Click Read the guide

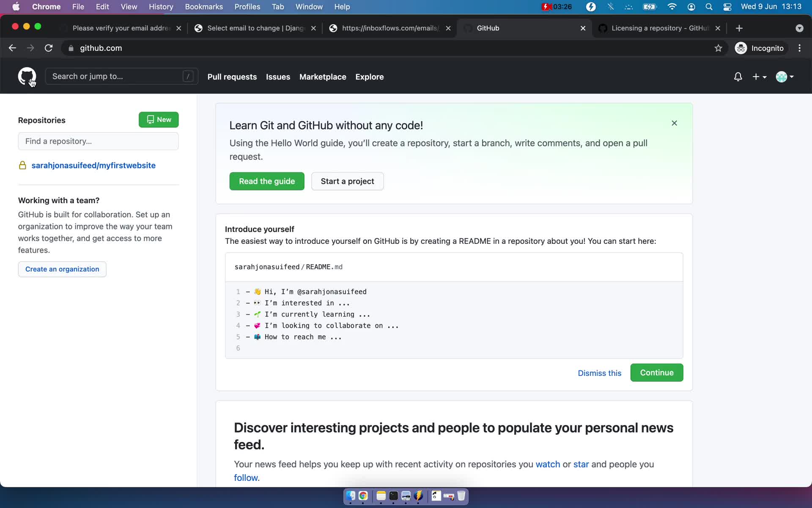(267, 181)
